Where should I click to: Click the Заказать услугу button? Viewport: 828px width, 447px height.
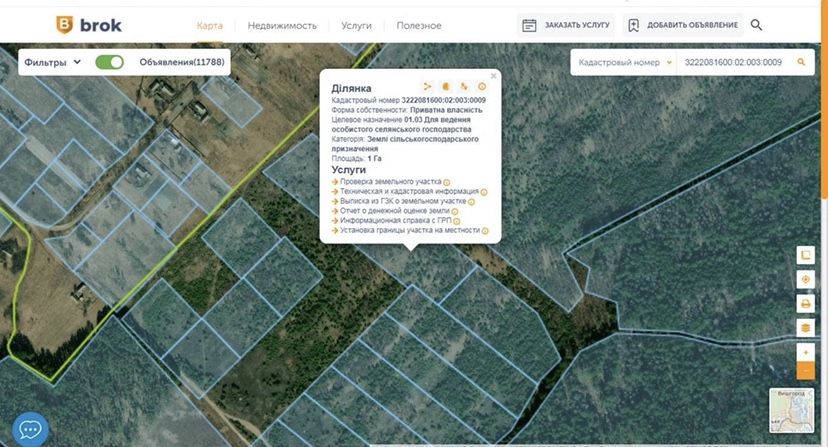[x=566, y=25]
